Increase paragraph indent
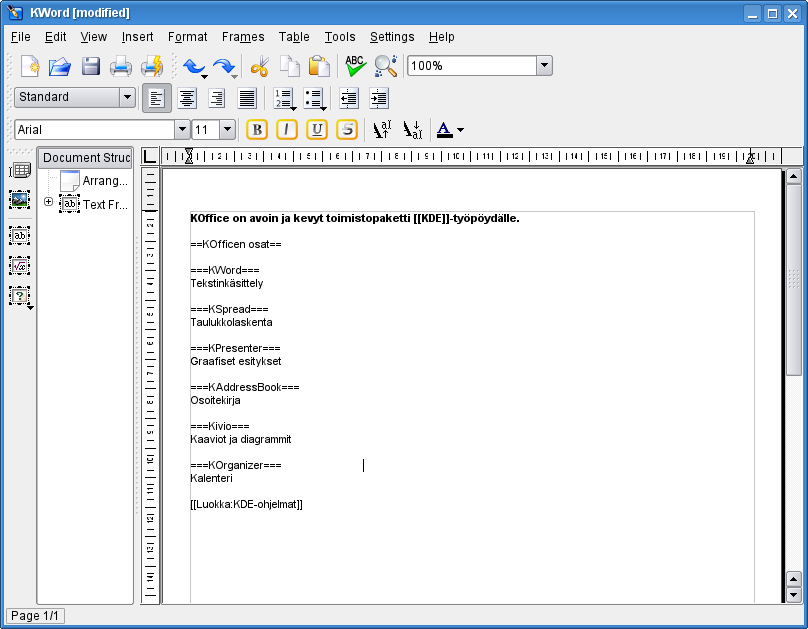Viewport: 808px width, 629px height. coord(378,98)
